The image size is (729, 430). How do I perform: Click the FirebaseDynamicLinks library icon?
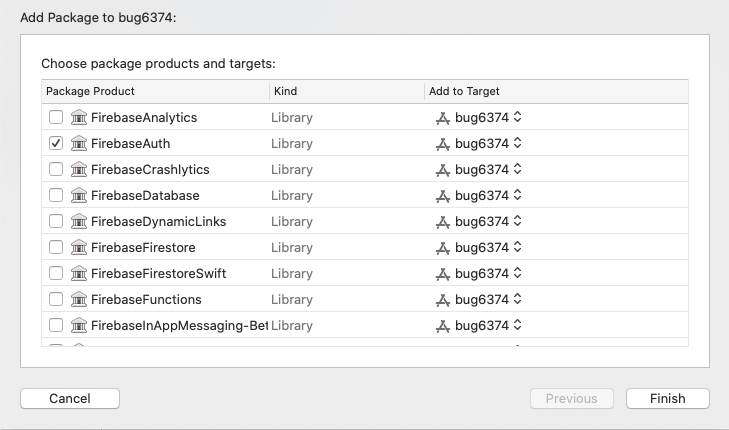click(80, 221)
